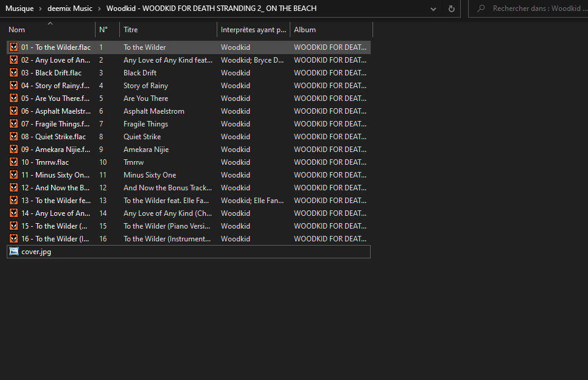
Task: Click the title cell Minus Sixty One
Action: pos(150,174)
